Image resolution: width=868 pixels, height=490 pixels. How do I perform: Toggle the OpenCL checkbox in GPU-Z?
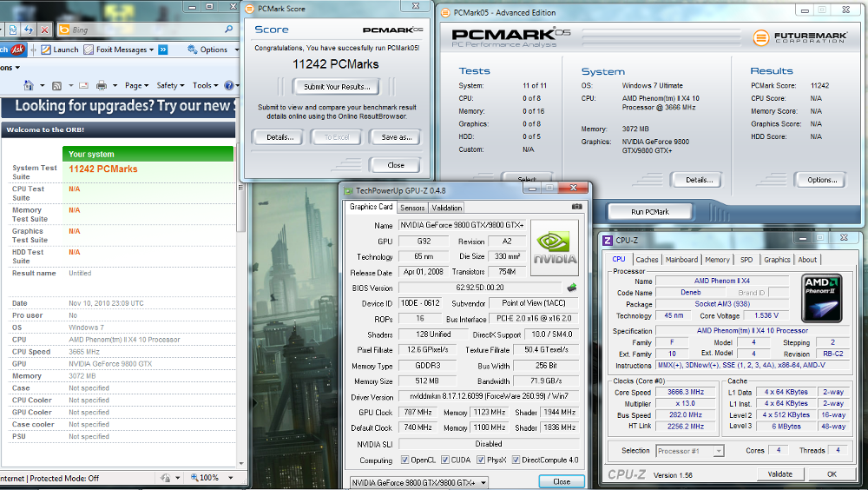[404, 460]
